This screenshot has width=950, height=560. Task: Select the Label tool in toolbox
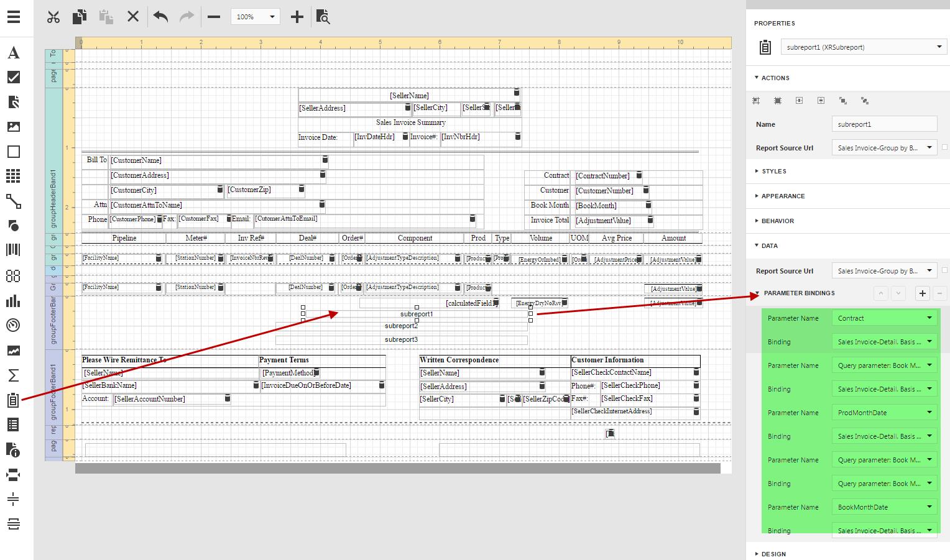pyautogui.click(x=13, y=53)
